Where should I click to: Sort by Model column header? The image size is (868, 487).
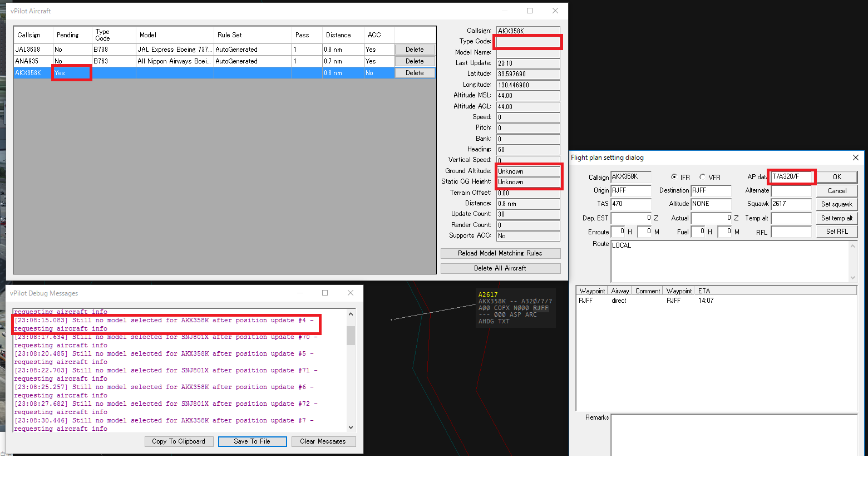click(x=175, y=35)
